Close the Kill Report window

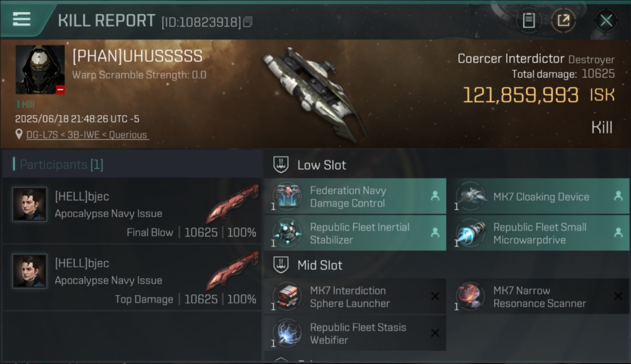tap(606, 20)
